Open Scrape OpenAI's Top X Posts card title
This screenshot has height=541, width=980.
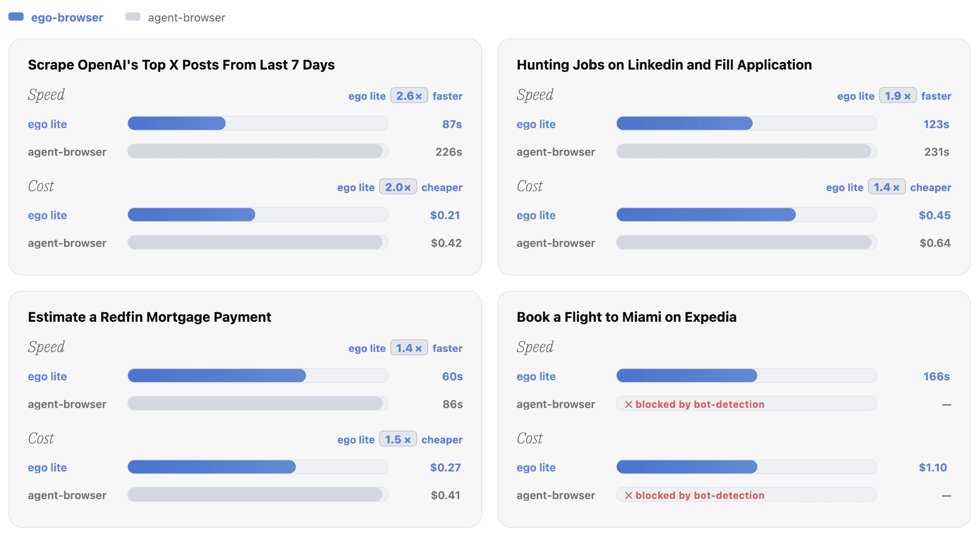(181, 65)
